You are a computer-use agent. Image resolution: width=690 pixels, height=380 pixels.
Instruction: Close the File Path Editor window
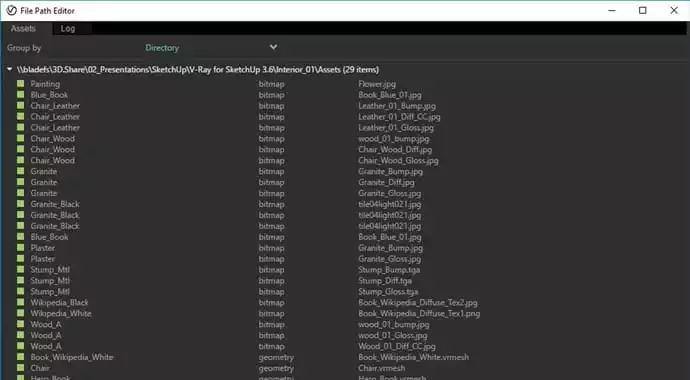(674, 10)
